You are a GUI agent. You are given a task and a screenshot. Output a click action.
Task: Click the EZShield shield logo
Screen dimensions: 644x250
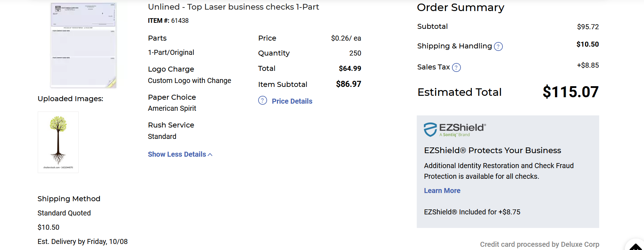(x=430, y=130)
